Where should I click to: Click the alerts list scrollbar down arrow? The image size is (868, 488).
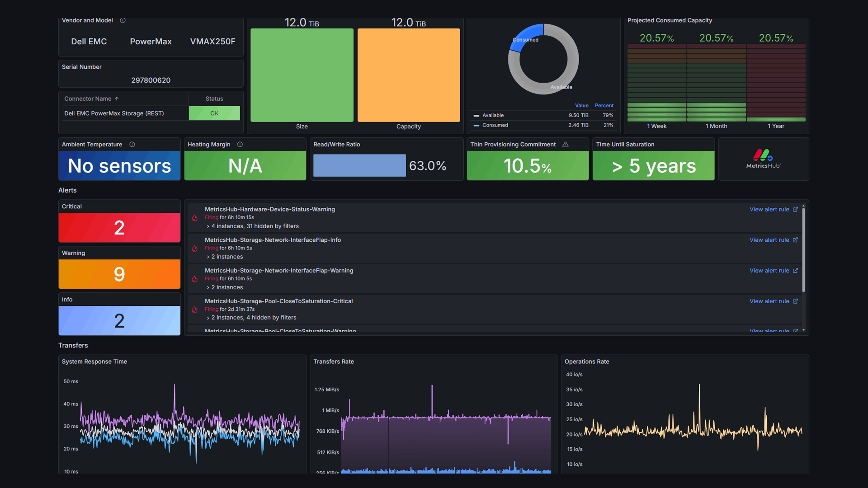point(803,330)
